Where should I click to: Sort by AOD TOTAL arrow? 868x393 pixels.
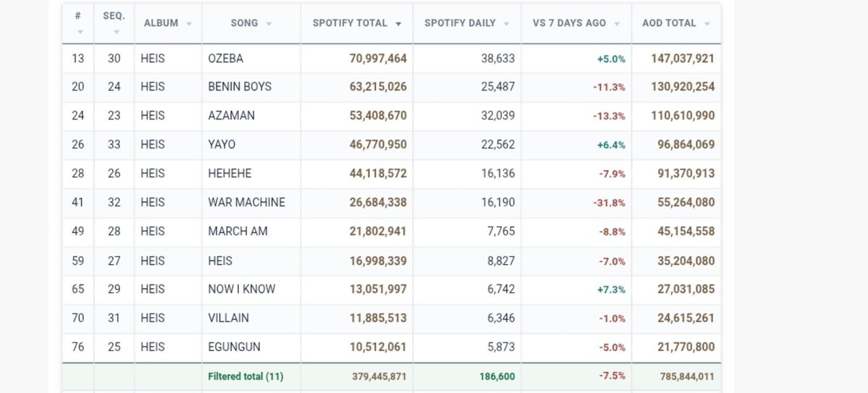coord(707,24)
